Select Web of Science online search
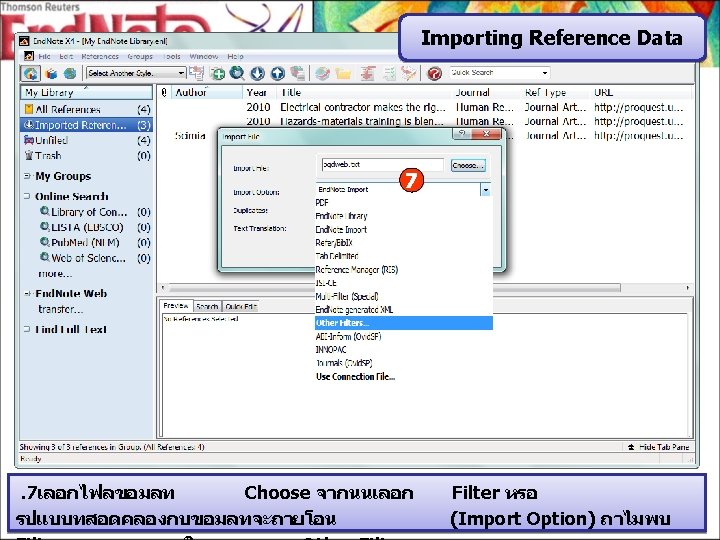720x540 pixels. [95, 258]
